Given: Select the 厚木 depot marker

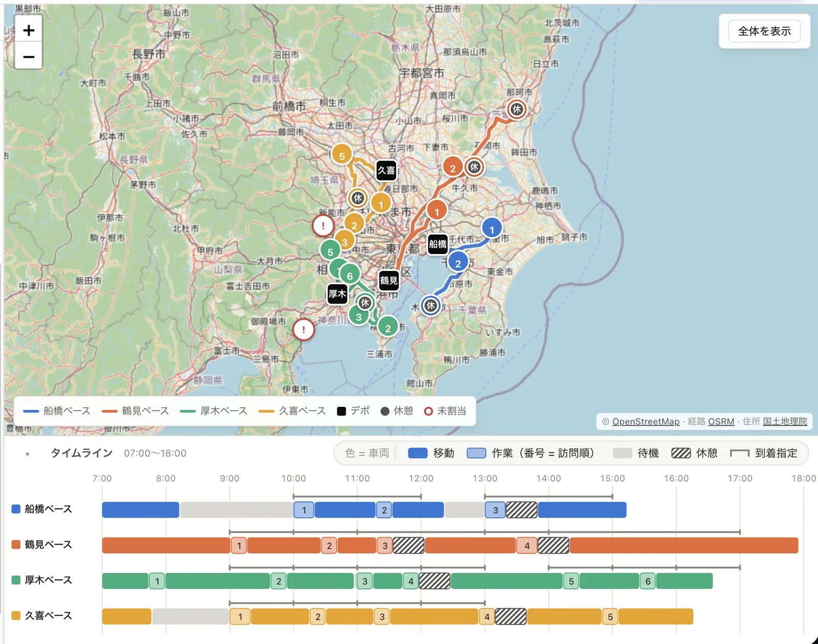Looking at the screenshot, I should click(x=337, y=294).
